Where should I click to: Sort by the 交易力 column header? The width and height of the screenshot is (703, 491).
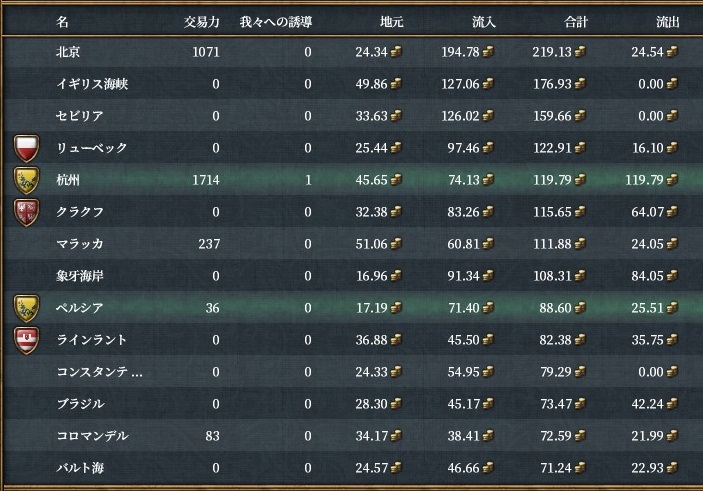coord(202,21)
